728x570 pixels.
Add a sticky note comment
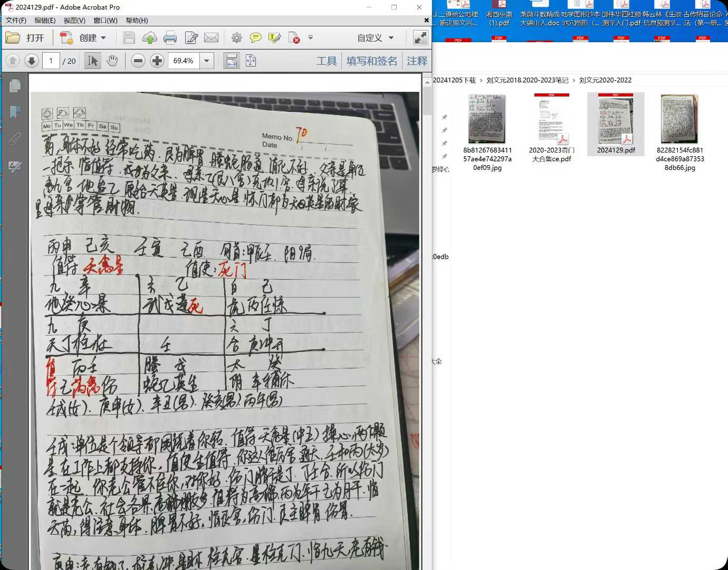tap(255, 37)
